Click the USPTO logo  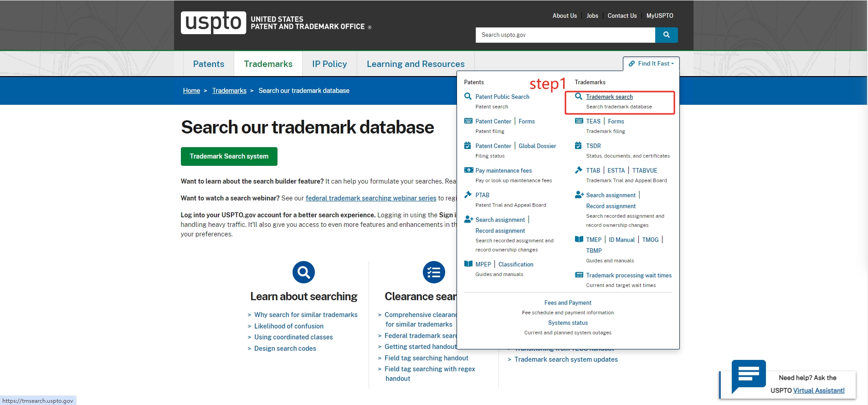pyautogui.click(x=213, y=23)
